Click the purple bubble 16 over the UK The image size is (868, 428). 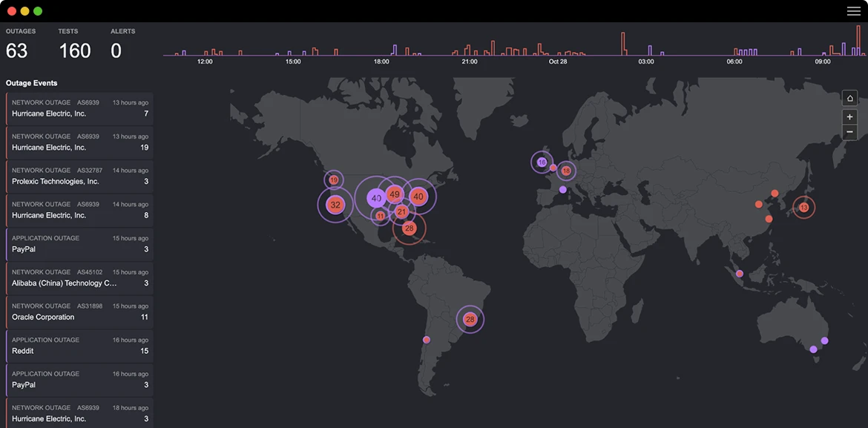[x=541, y=162]
